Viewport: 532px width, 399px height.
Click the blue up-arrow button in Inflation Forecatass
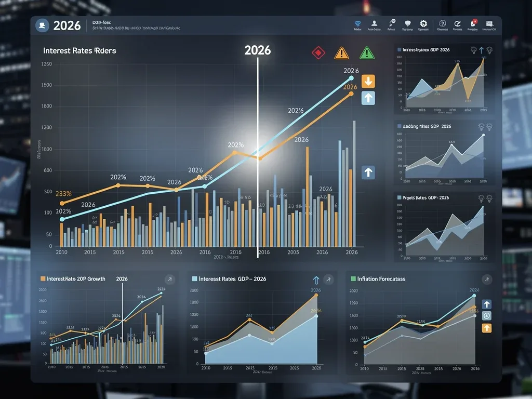[487, 304]
